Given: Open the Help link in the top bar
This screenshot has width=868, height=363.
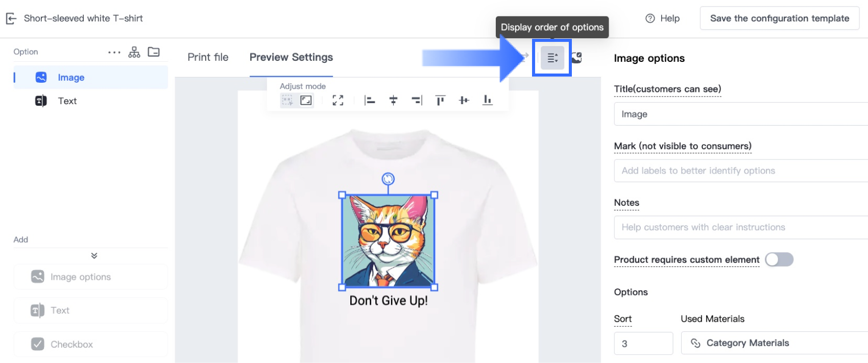Looking at the screenshot, I should click(662, 18).
